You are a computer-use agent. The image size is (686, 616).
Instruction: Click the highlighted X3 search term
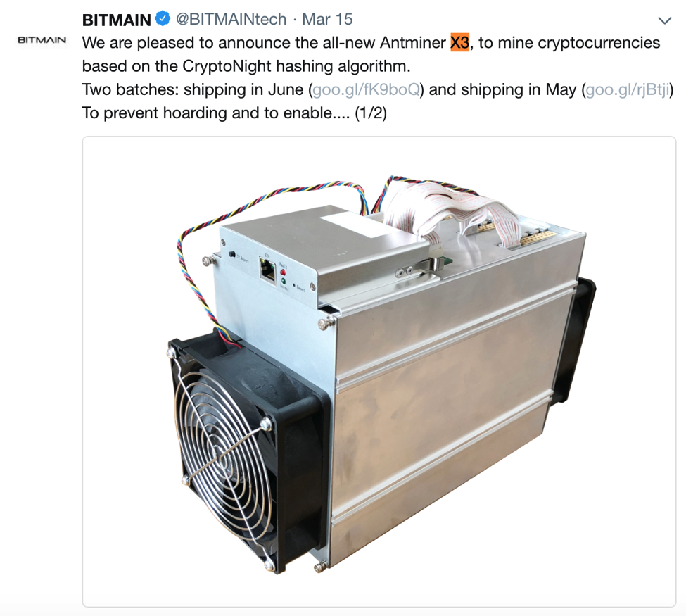(460, 43)
